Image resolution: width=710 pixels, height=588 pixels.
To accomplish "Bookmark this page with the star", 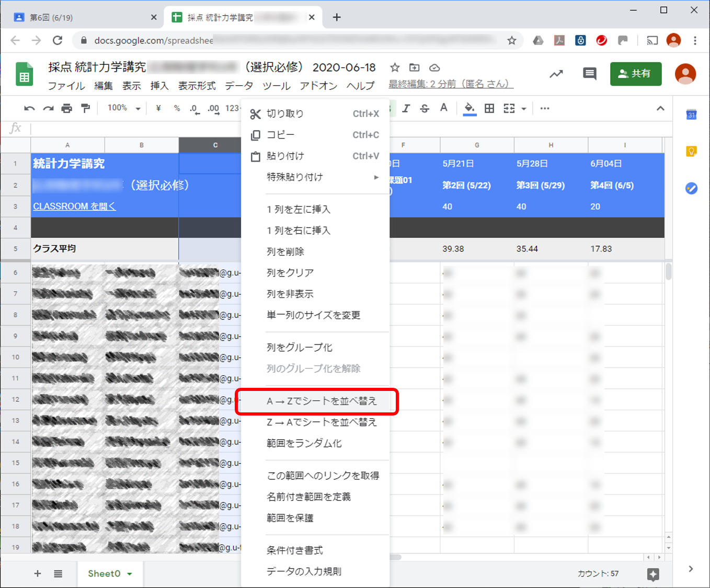I will pos(512,40).
